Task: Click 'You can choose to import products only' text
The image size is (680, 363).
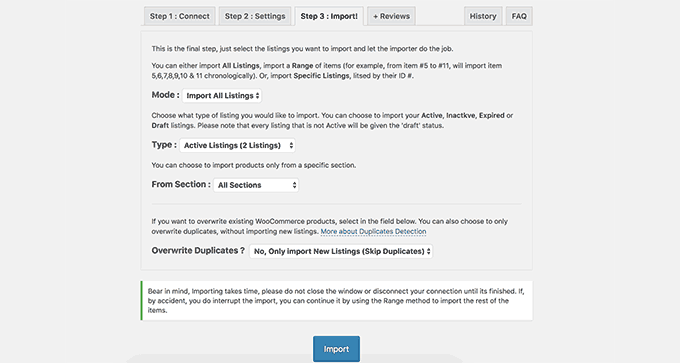Action: click(x=254, y=165)
